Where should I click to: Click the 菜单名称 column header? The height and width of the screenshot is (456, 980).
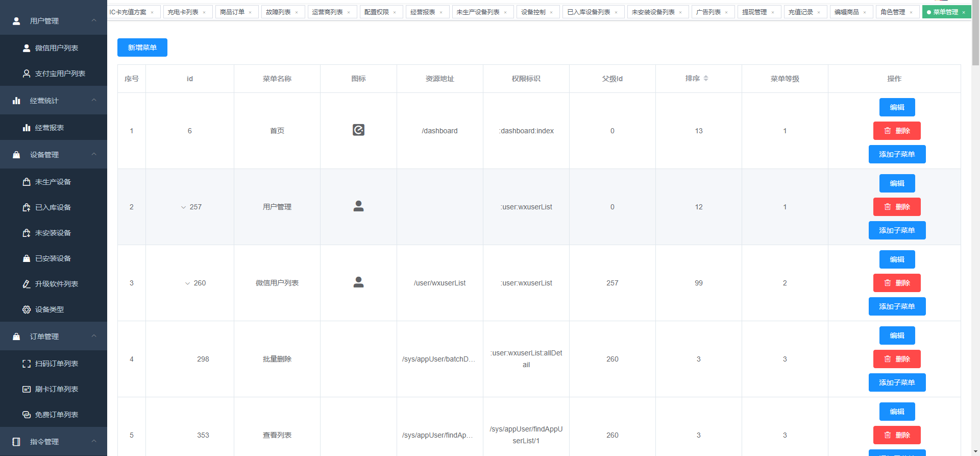[277, 79]
